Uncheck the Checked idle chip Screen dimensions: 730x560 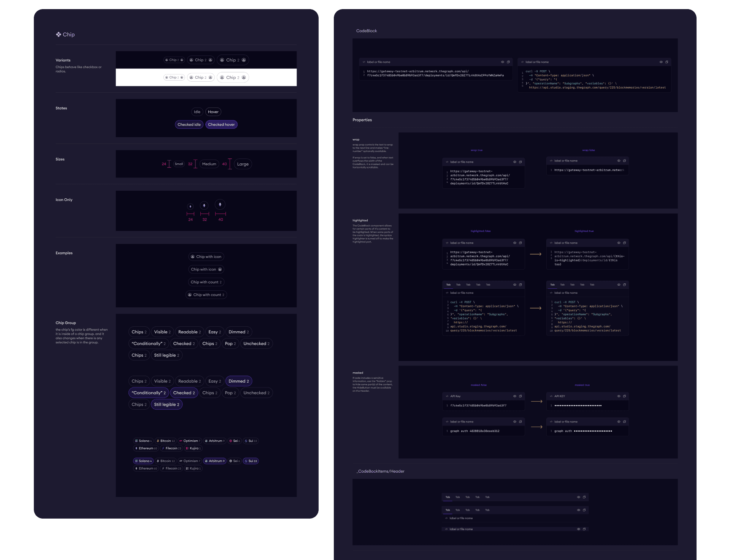point(189,125)
